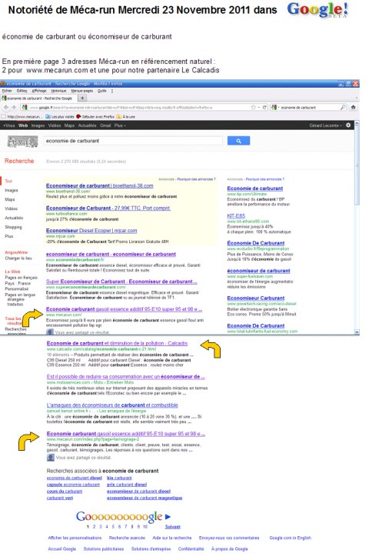Open the 'L'arnaques des économiseurs de carburant' result

[x=112, y=405]
